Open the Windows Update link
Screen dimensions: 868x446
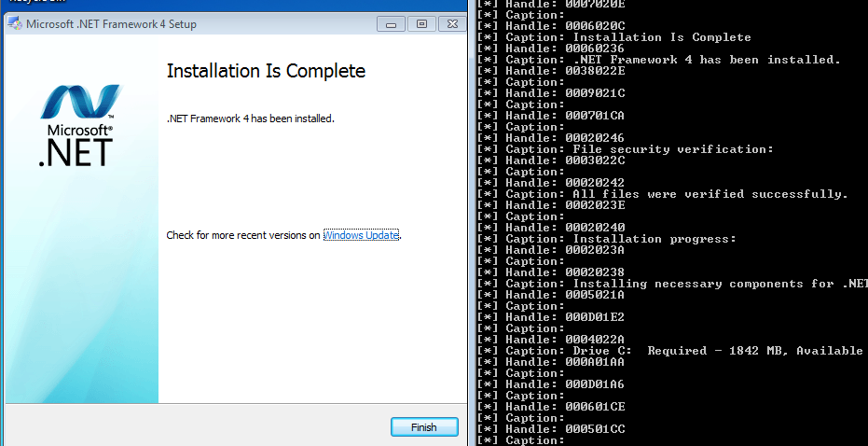point(361,235)
